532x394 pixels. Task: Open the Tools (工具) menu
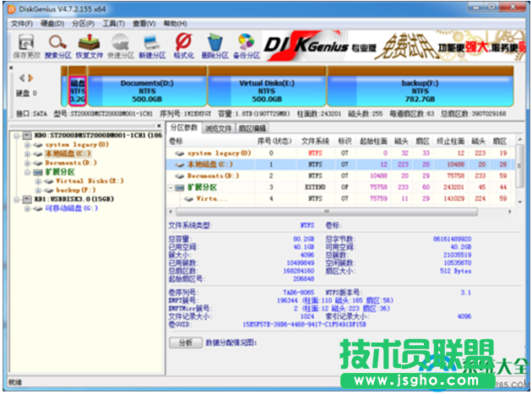click(x=114, y=24)
